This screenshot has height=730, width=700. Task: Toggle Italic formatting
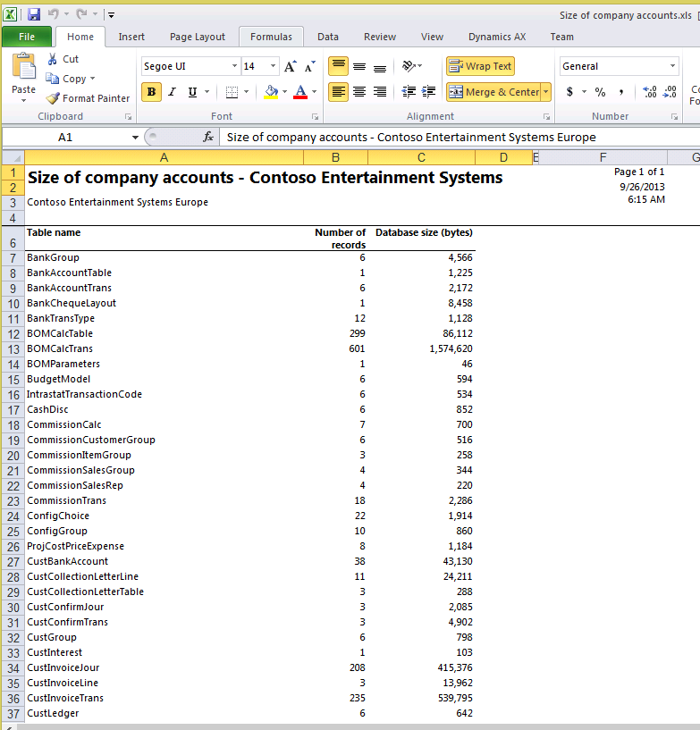click(x=171, y=92)
